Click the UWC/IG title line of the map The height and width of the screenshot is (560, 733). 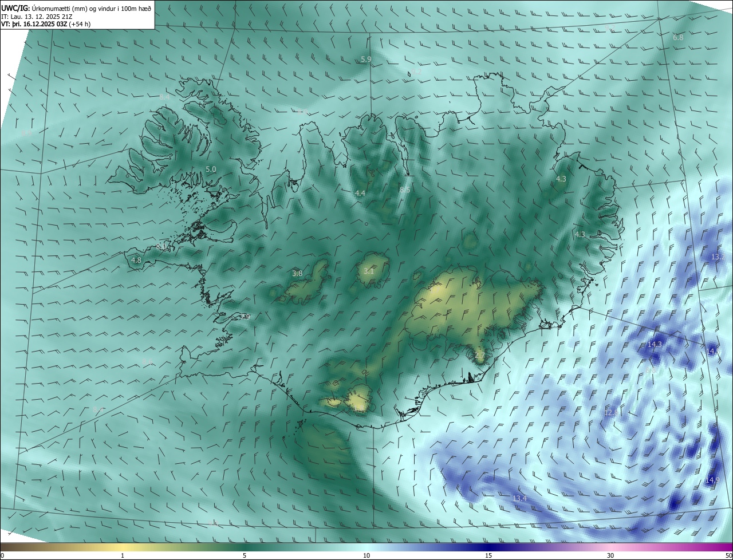(x=76, y=8)
